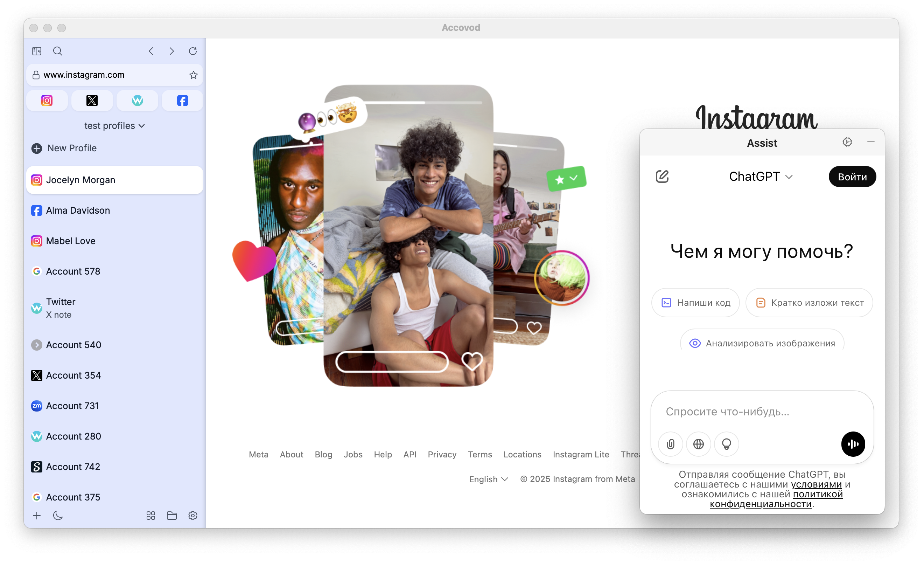Open the API footer link
Viewport: 924px width, 566px height.
click(410, 455)
